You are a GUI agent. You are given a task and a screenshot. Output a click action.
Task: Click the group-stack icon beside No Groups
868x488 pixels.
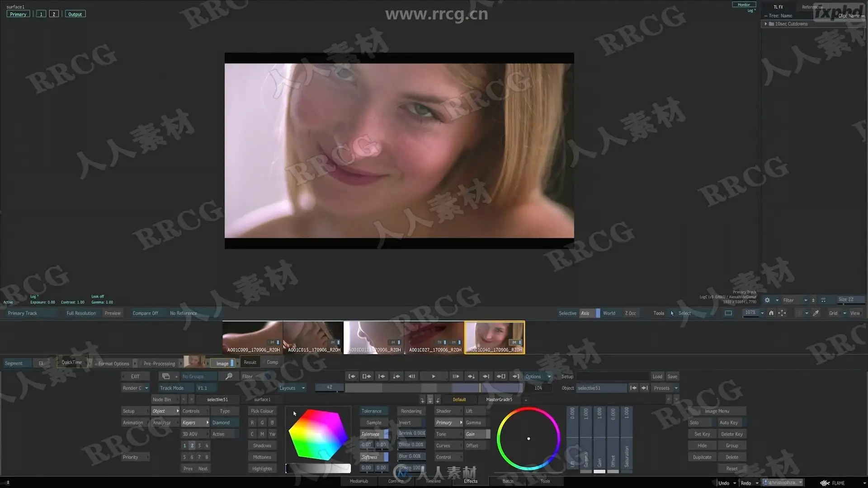tap(166, 376)
